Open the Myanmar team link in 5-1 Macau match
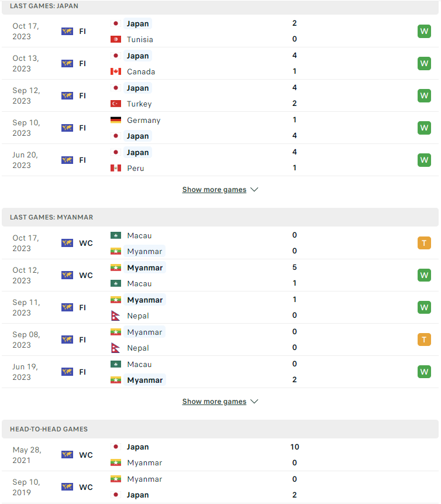The image size is (441, 504). point(145,268)
